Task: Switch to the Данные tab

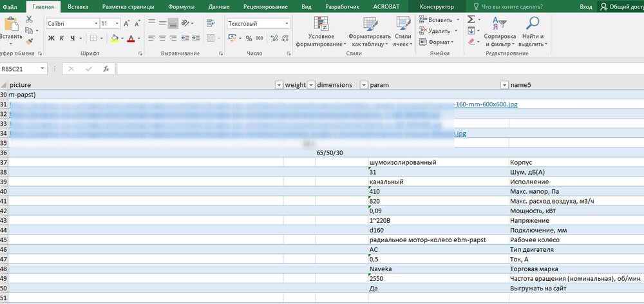Action: [x=218, y=6]
